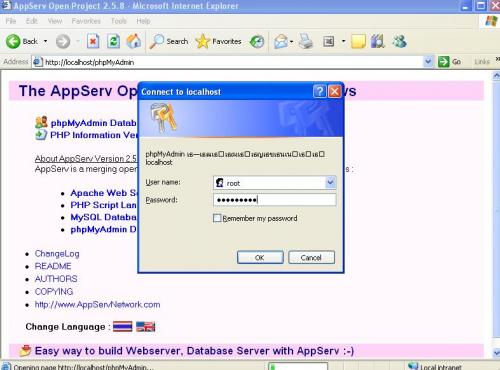
Task: Click the user icon in User name field
Action: [x=220, y=183]
